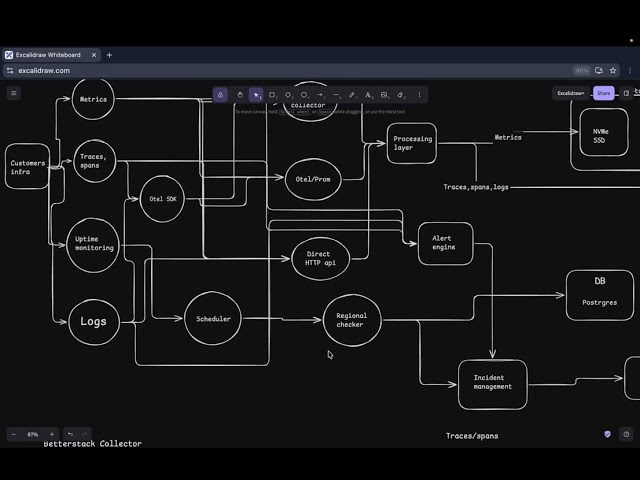Reset zoom via the 87% label

pyautogui.click(x=33, y=434)
